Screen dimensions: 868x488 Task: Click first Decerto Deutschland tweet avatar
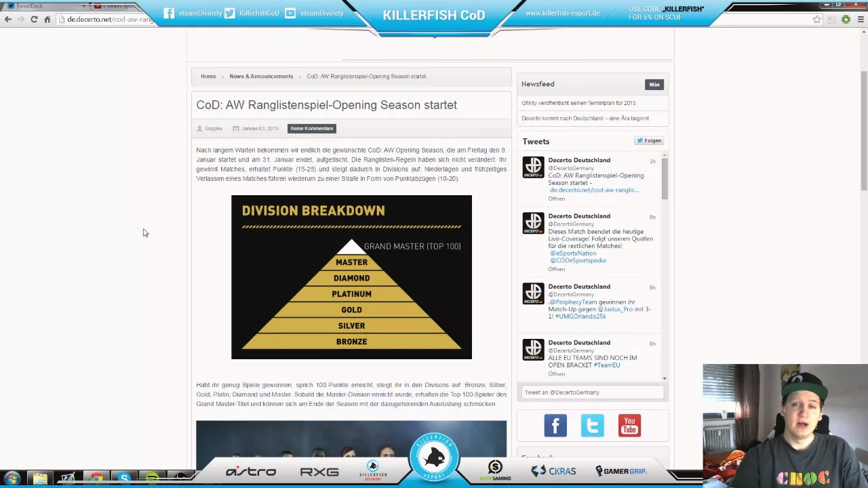[x=533, y=167]
